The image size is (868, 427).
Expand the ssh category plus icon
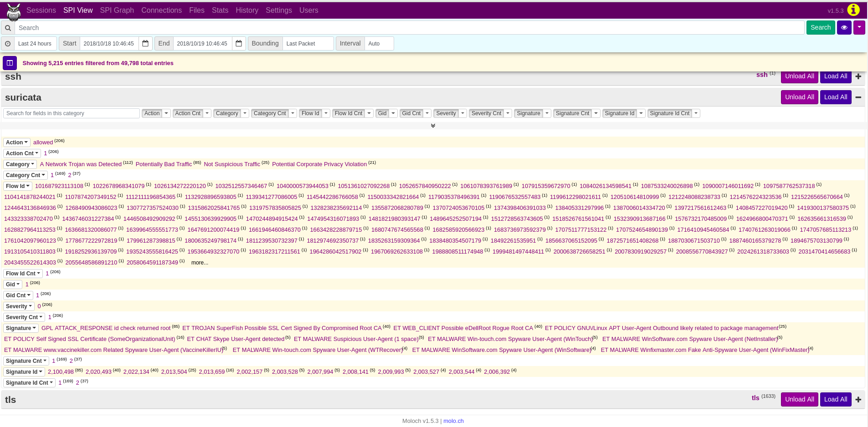point(858,76)
